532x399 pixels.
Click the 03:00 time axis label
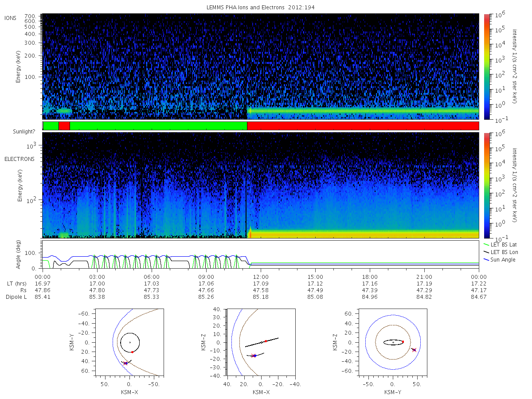(x=97, y=276)
